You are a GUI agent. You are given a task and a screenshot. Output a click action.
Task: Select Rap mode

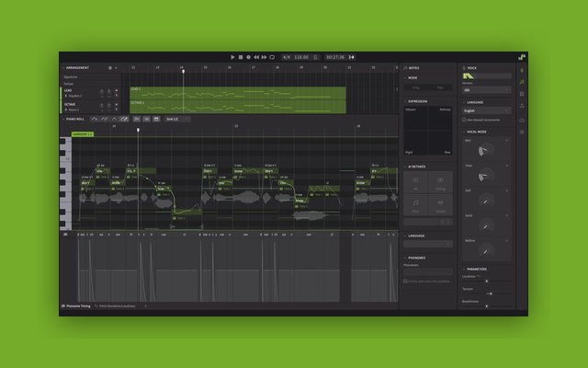(x=440, y=87)
